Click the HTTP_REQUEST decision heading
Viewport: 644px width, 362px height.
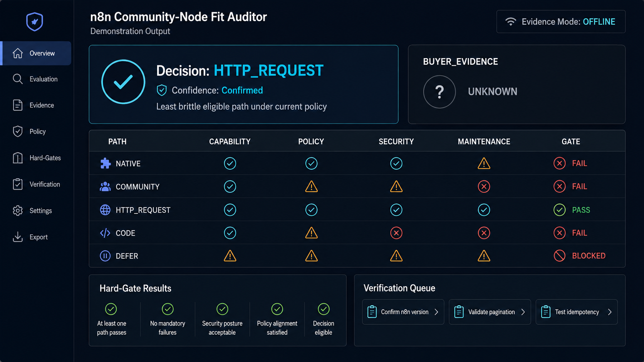[268, 71]
